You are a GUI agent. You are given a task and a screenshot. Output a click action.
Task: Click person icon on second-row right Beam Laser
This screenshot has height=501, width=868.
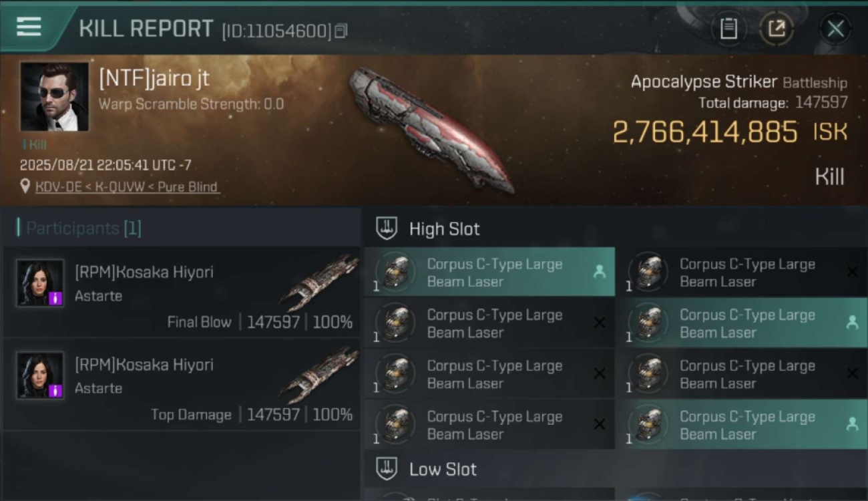click(852, 322)
